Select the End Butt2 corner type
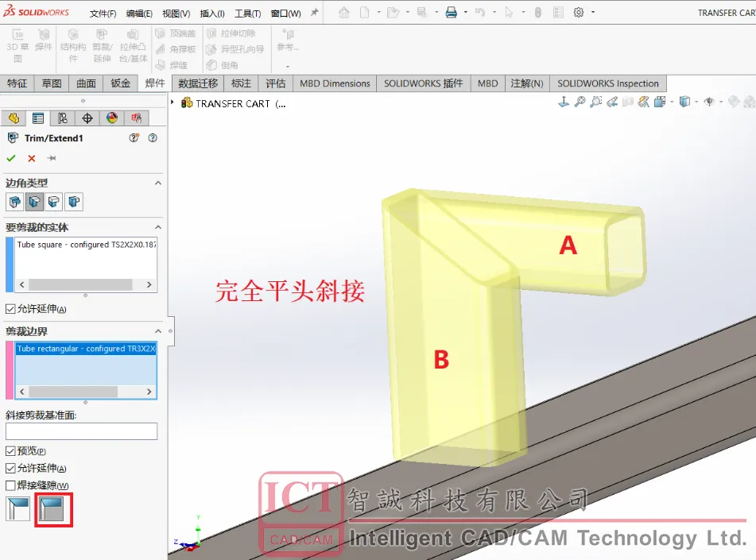The height and width of the screenshot is (560, 756). (74, 202)
